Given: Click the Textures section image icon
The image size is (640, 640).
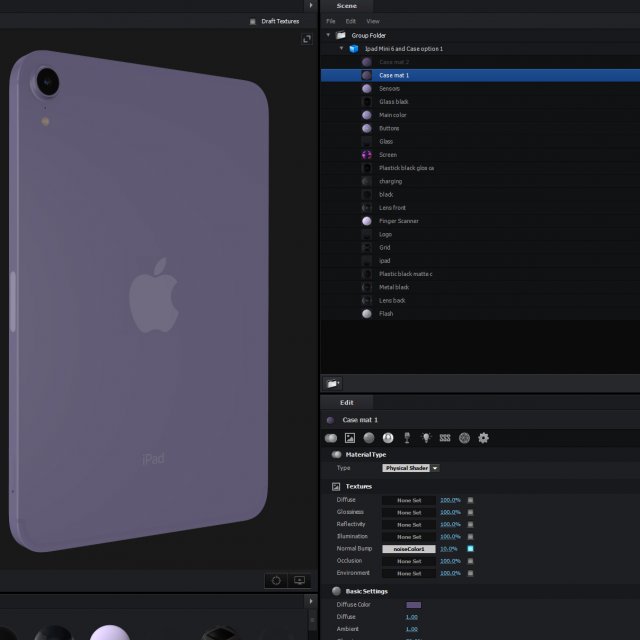Looking at the screenshot, I should coord(336,487).
